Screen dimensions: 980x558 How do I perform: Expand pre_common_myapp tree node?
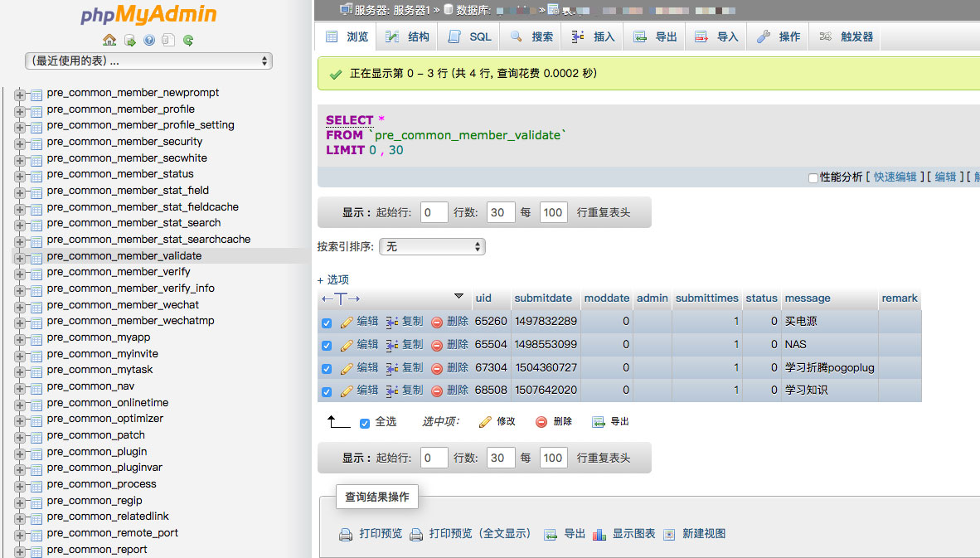tap(19, 339)
